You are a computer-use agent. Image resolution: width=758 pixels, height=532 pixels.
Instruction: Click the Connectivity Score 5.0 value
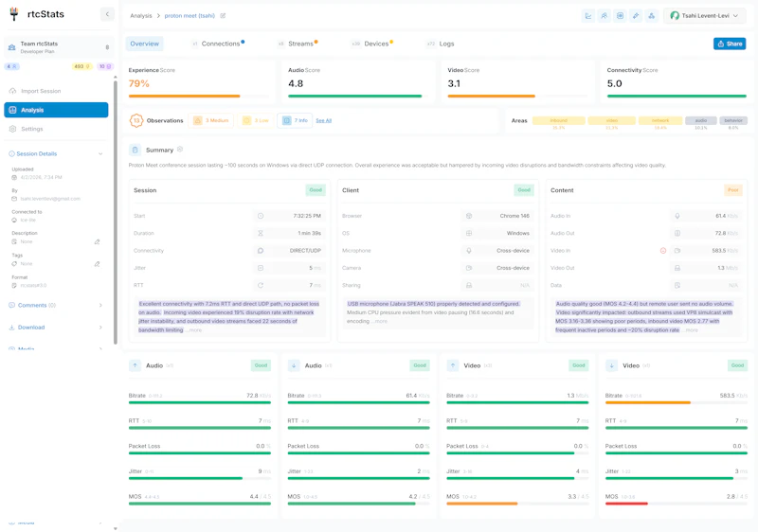point(614,84)
